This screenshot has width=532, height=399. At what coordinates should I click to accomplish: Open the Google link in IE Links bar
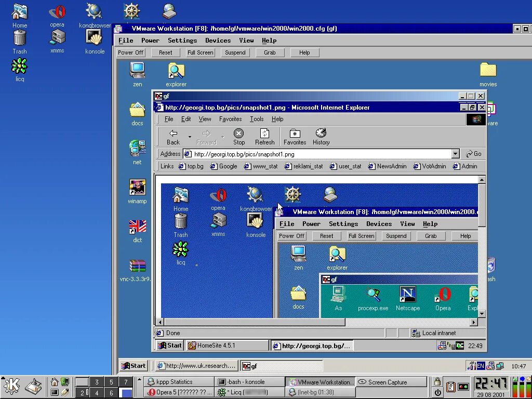click(224, 166)
